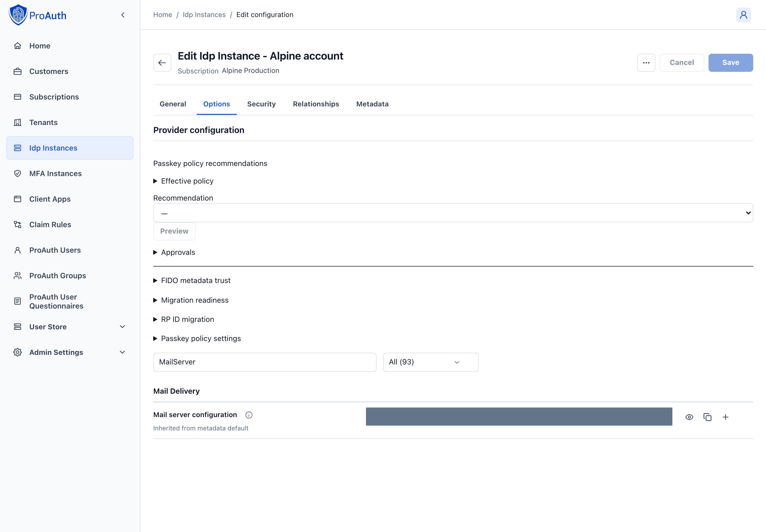Switch to the Security tab
766x532 pixels.
coord(261,104)
